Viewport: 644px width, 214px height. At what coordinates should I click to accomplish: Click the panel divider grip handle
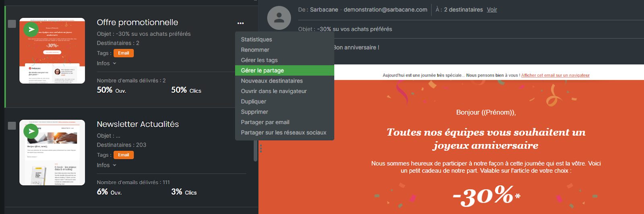pyautogui.click(x=261, y=149)
